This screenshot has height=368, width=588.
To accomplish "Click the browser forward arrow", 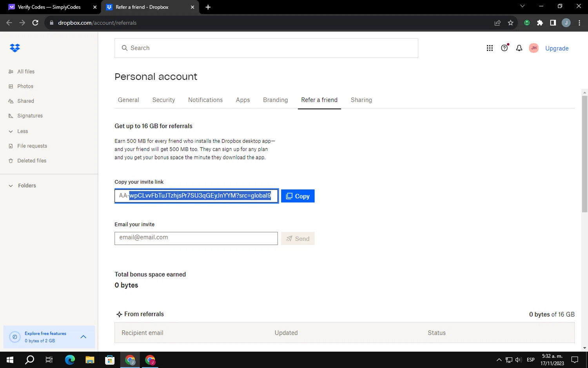I will pyautogui.click(x=22, y=23).
